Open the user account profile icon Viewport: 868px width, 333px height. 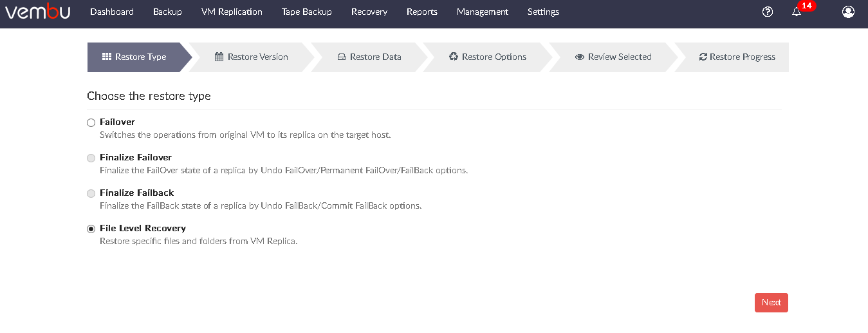tap(848, 12)
